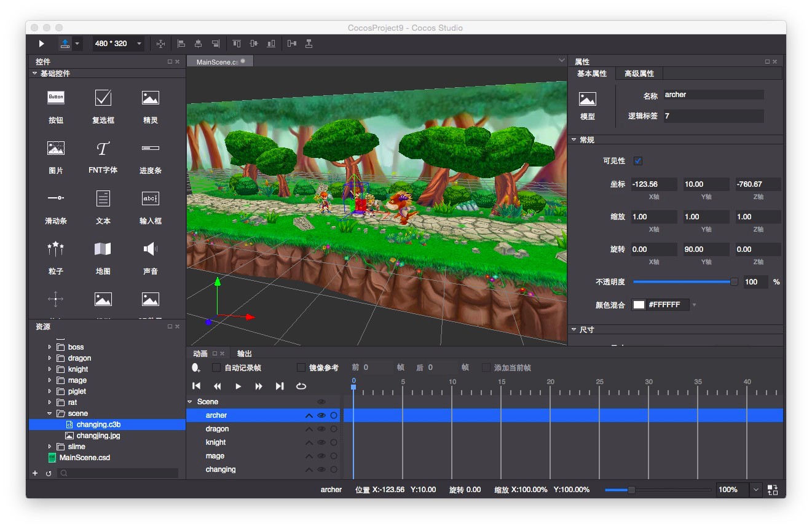This screenshot has width=812, height=529.
Task: Select the 按钮 Button widget
Action: point(56,106)
